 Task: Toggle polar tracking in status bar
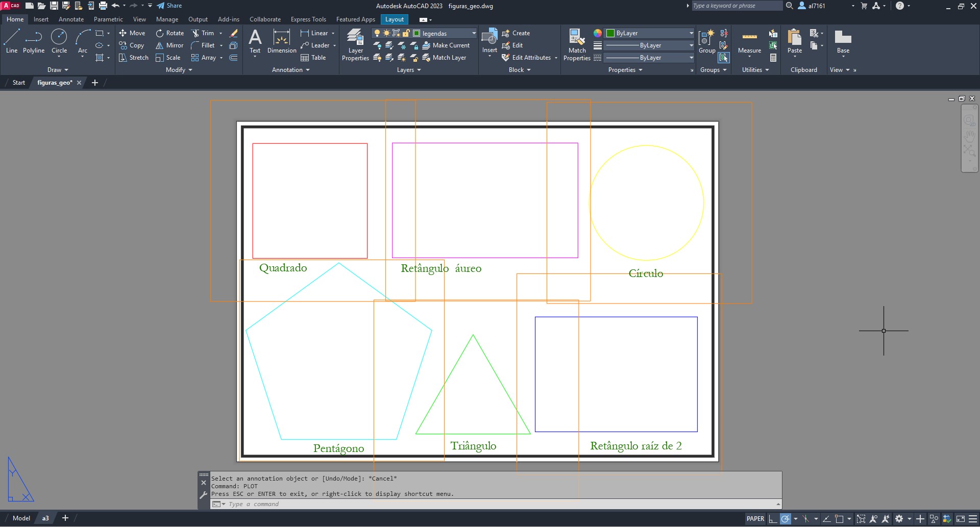(x=786, y=519)
